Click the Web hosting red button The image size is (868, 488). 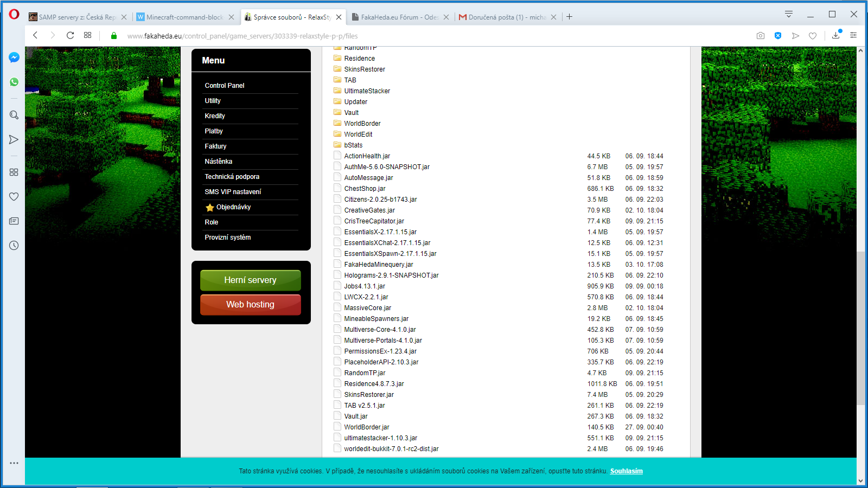251,305
